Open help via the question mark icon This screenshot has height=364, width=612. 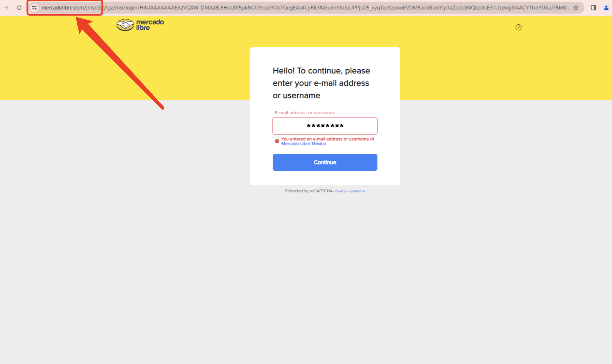tap(518, 27)
